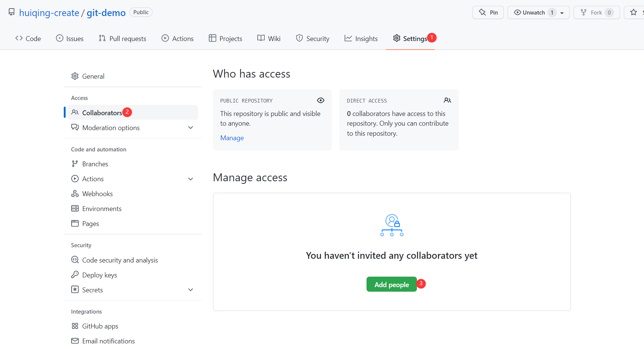Click the collaborators illustration icon
Image resolution: width=644 pixels, height=349 pixels.
[x=392, y=225]
